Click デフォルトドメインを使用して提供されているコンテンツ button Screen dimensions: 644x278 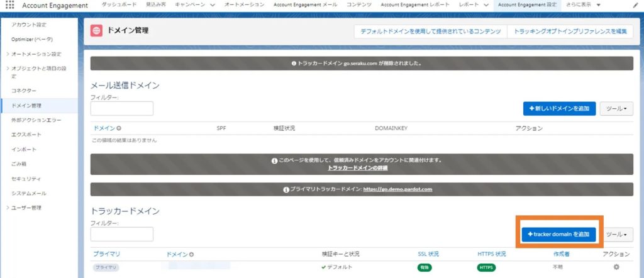[430, 31]
